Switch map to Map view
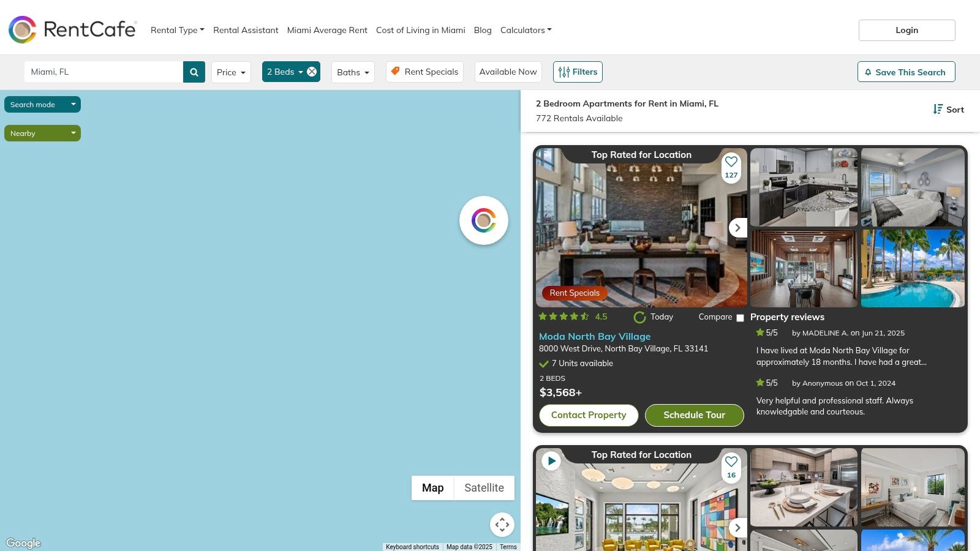The width and height of the screenshot is (980, 551). click(x=432, y=488)
